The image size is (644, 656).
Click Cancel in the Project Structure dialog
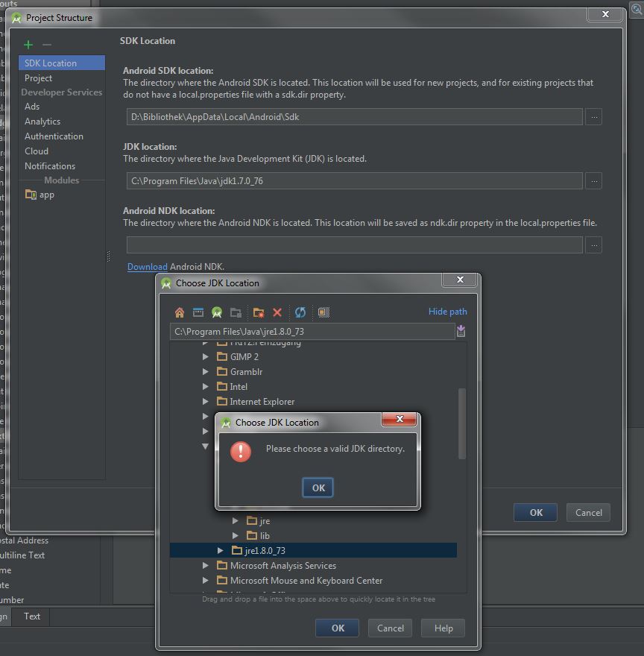[588, 513]
